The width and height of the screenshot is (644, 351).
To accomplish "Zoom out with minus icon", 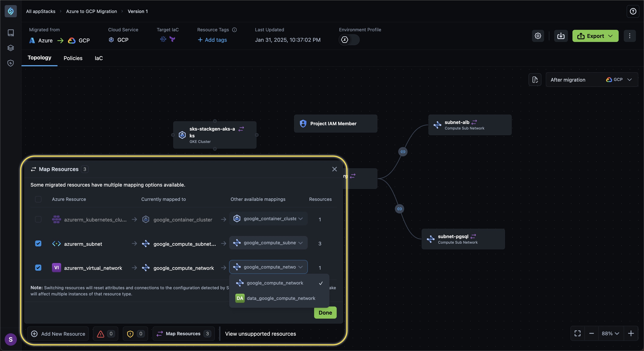I will point(591,334).
